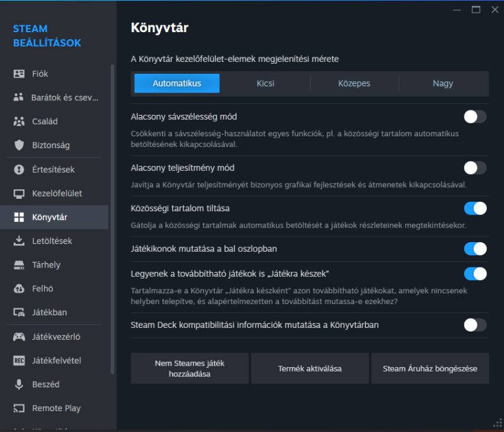Open the Letöltések download icon
Image resolution: width=504 pixels, height=432 pixels.
pyautogui.click(x=19, y=241)
